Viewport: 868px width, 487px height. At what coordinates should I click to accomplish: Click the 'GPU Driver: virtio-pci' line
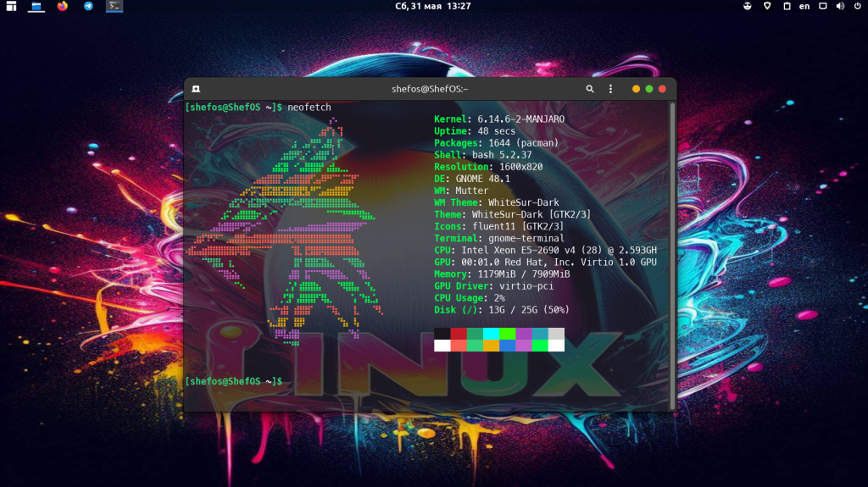(494, 286)
